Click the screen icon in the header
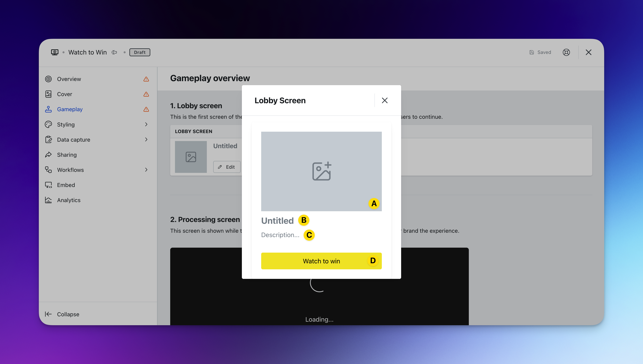This screenshot has width=643, height=364. coord(55,52)
